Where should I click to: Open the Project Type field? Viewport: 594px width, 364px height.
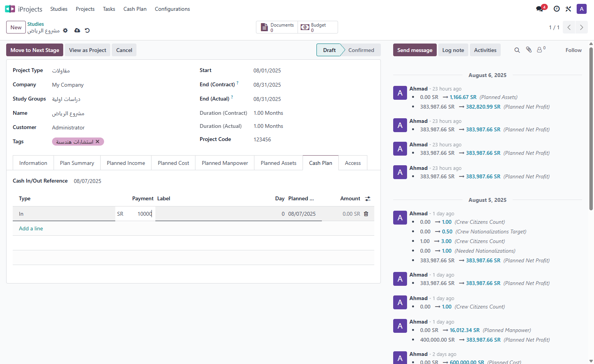(61, 70)
